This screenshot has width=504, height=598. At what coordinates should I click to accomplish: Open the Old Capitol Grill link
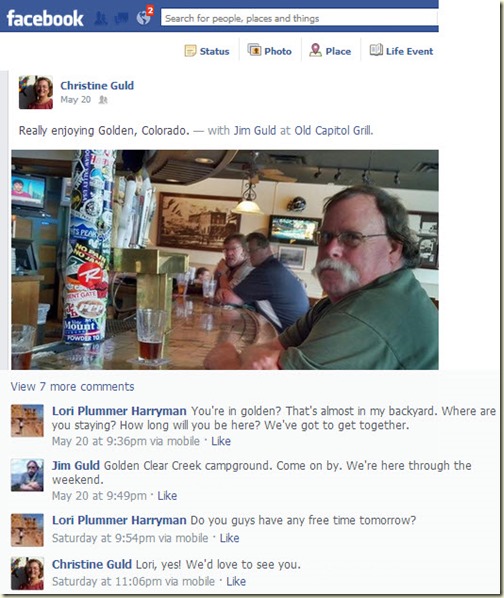[333, 130]
